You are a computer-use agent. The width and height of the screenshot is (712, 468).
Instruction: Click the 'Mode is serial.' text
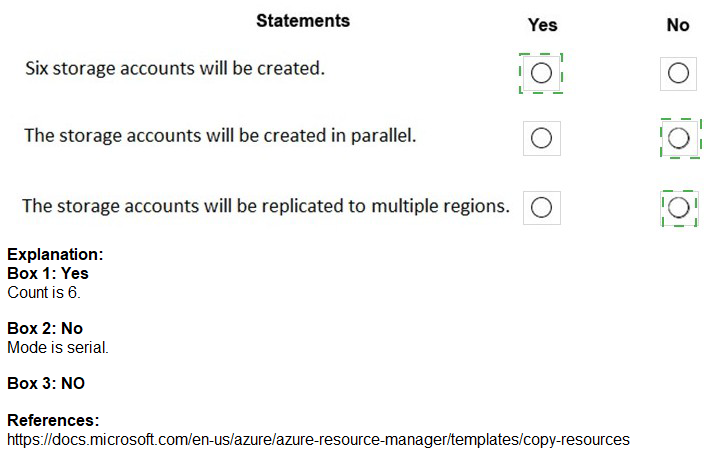(x=58, y=347)
